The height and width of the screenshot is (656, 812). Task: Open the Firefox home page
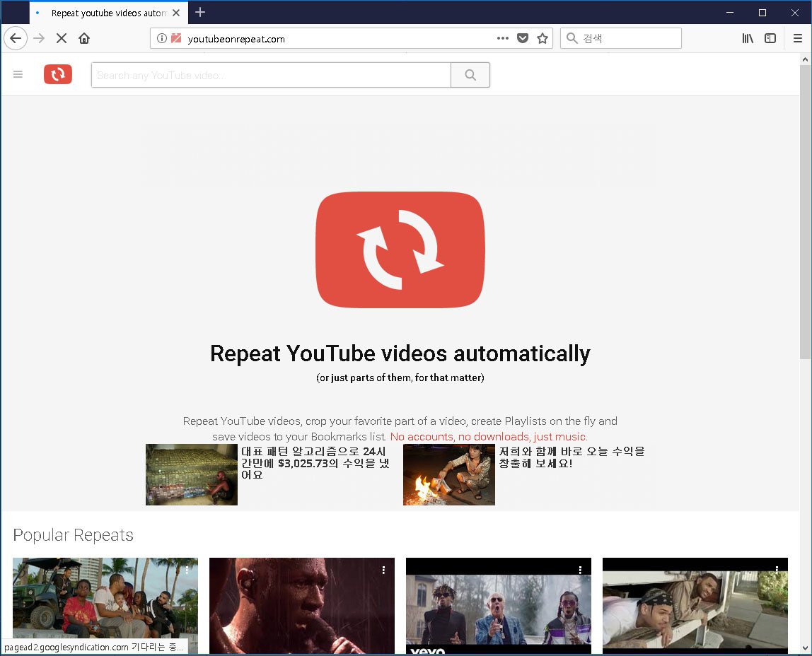pyautogui.click(x=84, y=38)
